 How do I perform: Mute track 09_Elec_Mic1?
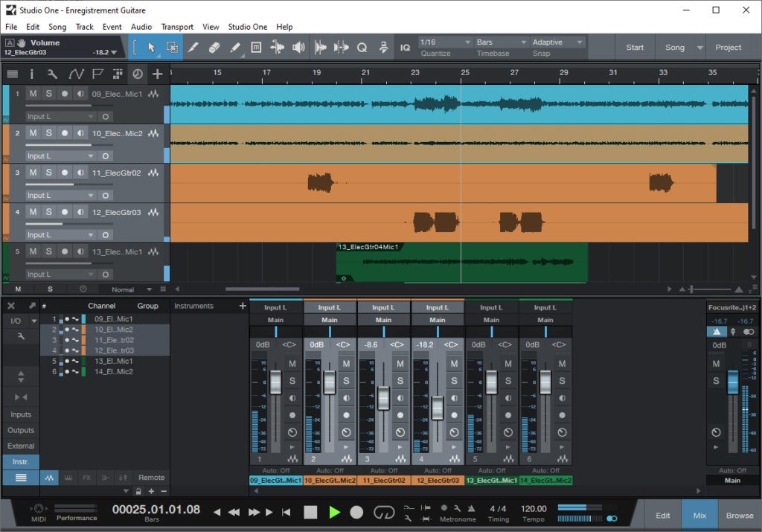[x=33, y=93]
